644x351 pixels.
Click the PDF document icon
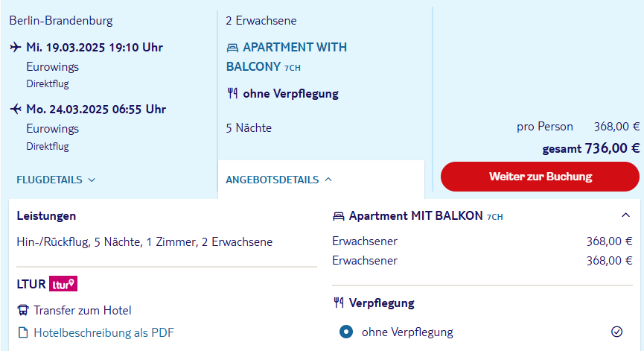click(23, 332)
